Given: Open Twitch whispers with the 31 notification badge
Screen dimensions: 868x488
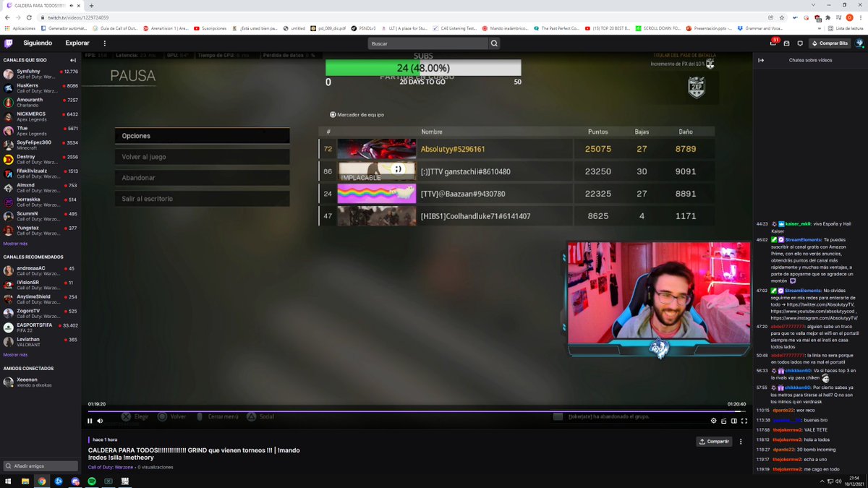Looking at the screenshot, I should (x=773, y=43).
